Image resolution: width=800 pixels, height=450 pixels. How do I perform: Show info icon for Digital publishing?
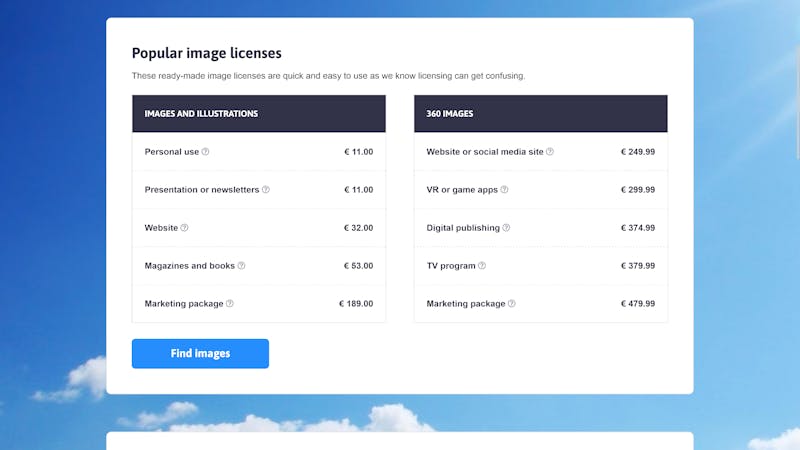tap(506, 228)
